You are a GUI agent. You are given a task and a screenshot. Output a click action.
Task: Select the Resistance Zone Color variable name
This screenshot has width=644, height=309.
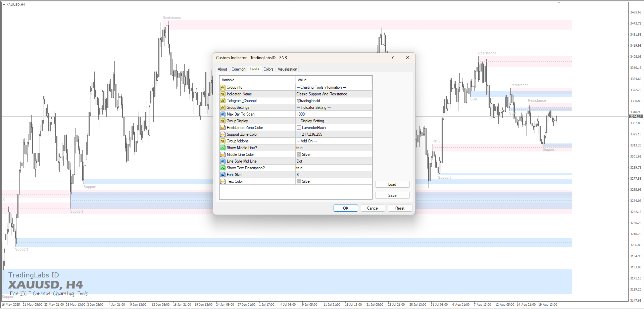[x=245, y=128]
